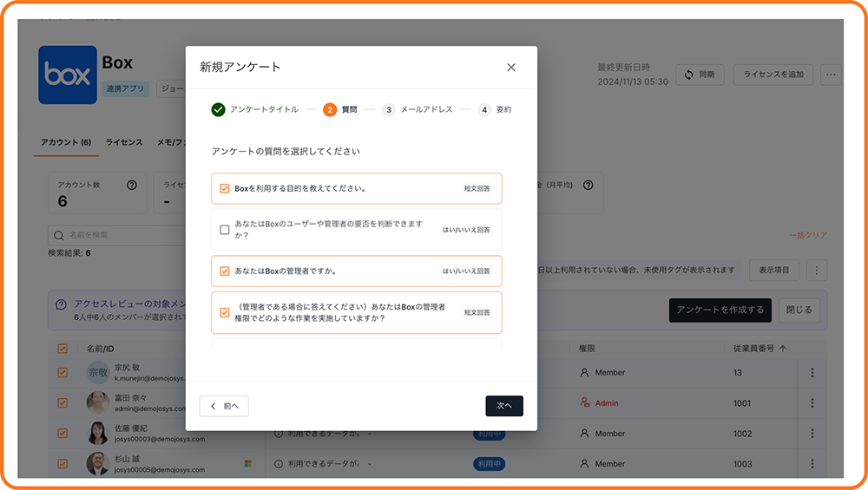Click the 権限 column header
The image size is (868, 490).
[x=587, y=349]
